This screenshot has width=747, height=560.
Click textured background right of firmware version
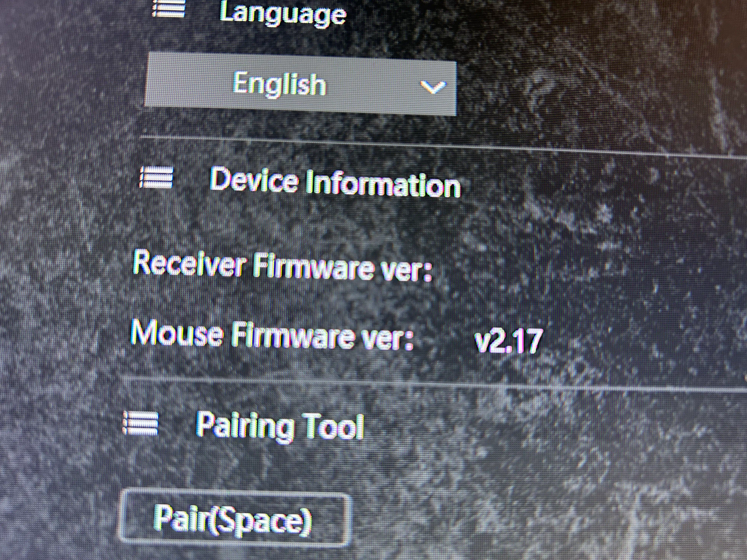coord(642,341)
